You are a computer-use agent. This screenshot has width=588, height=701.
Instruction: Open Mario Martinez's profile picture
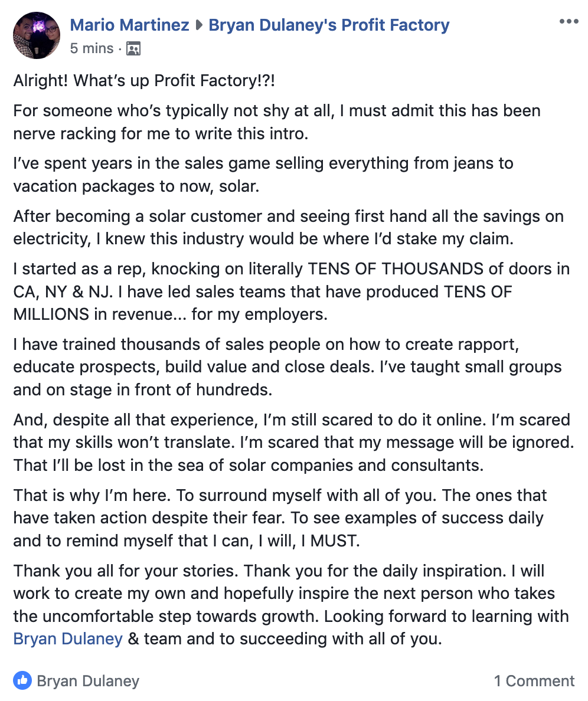(x=37, y=35)
